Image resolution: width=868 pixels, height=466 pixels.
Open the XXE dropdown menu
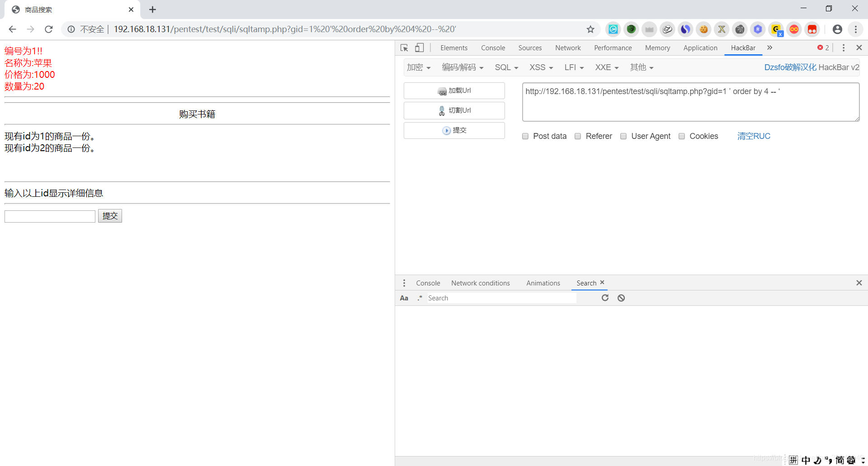pyautogui.click(x=607, y=67)
